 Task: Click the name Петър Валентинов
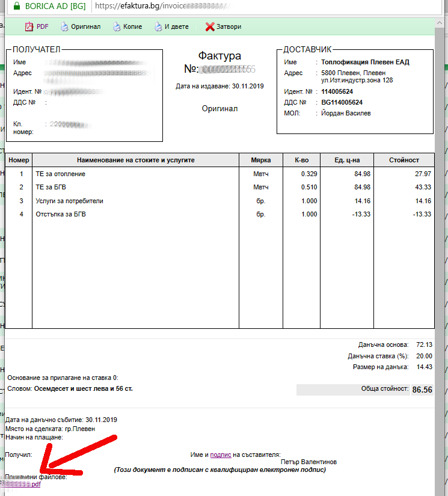(308, 462)
